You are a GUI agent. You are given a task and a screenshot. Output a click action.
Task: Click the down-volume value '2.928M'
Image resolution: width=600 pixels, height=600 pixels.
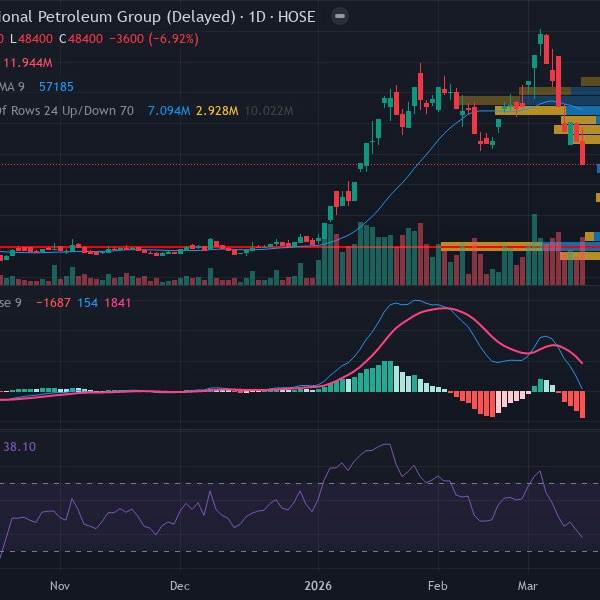(x=217, y=111)
